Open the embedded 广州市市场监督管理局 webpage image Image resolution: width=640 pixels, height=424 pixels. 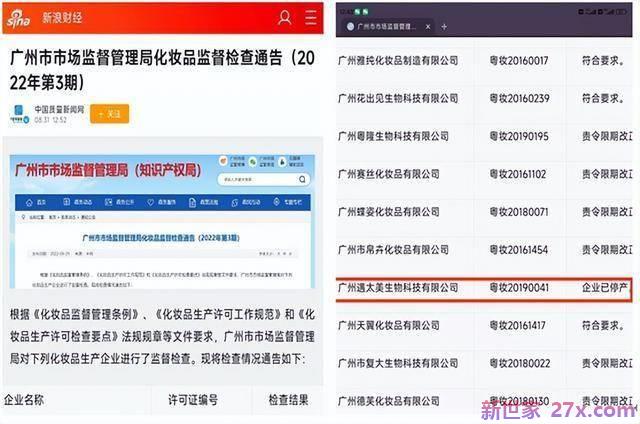coord(162,221)
